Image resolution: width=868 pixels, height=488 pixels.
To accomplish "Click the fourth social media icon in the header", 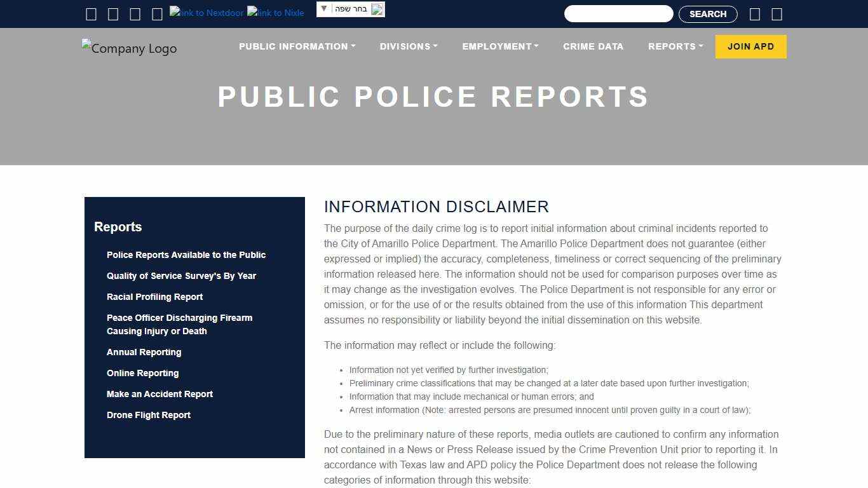I will 157,13.
